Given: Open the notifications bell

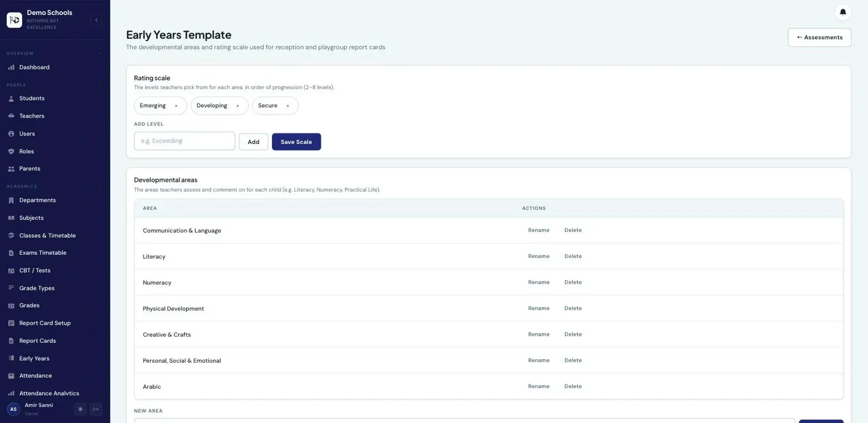Looking at the screenshot, I should pos(843,12).
